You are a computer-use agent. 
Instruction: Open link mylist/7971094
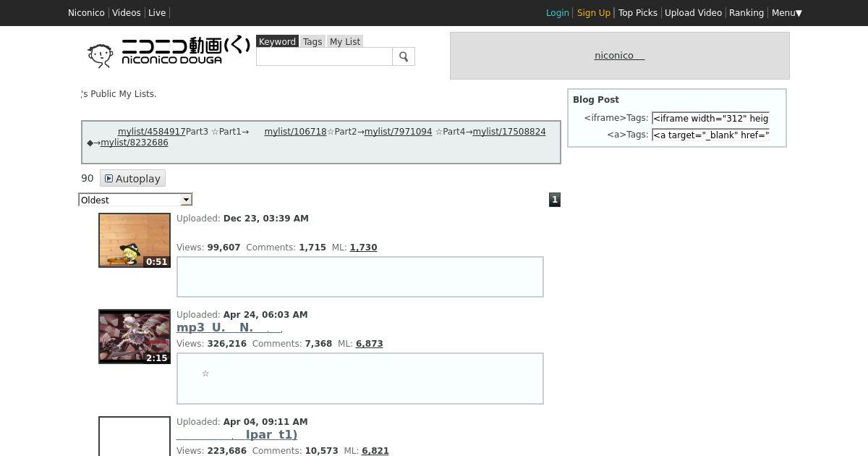(398, 132)
